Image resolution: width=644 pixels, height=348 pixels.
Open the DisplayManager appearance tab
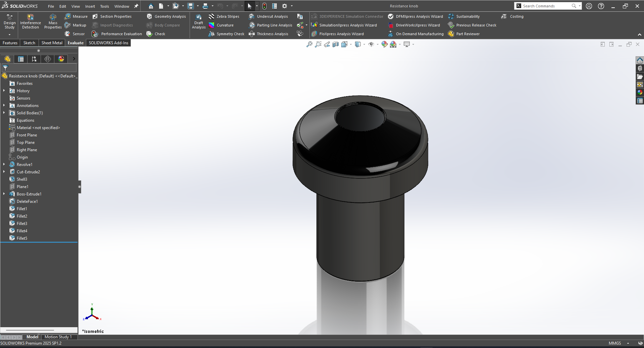coord(61,59)
